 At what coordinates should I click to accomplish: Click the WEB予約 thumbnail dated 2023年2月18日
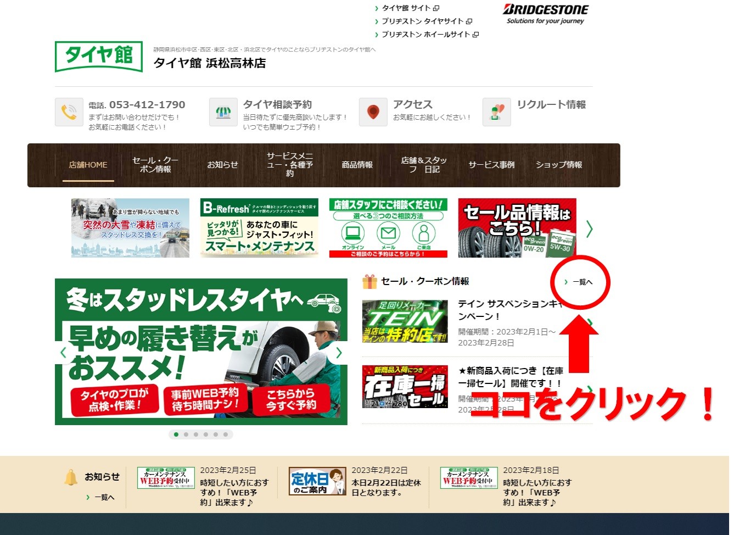click(469, 478)
